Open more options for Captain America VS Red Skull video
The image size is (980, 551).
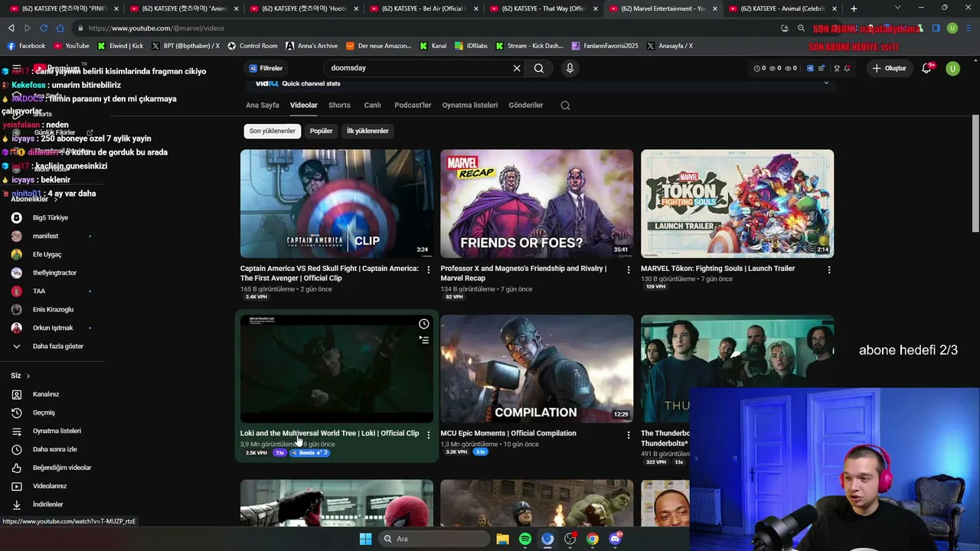(x=429, y=270)
